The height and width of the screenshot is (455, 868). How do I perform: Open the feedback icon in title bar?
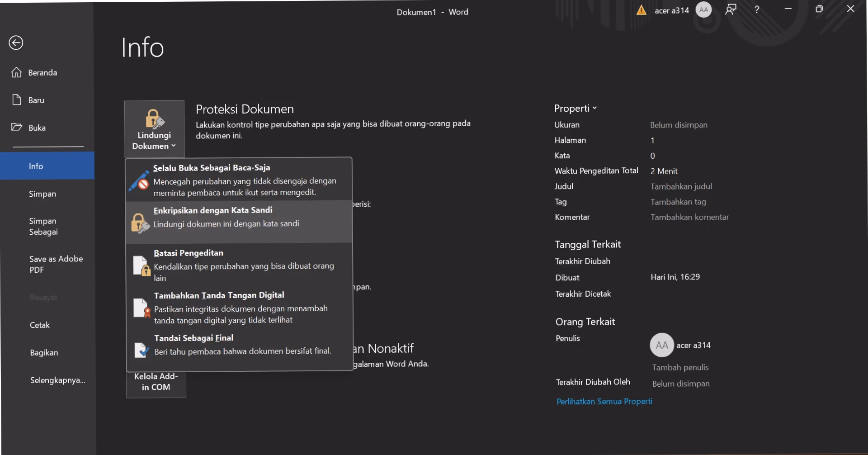(731, 9)
